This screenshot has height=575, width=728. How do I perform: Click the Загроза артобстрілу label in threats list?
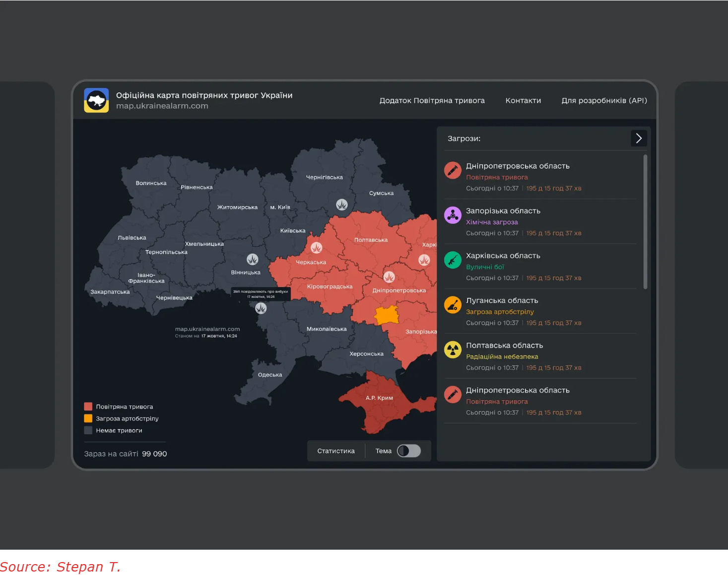500,312
